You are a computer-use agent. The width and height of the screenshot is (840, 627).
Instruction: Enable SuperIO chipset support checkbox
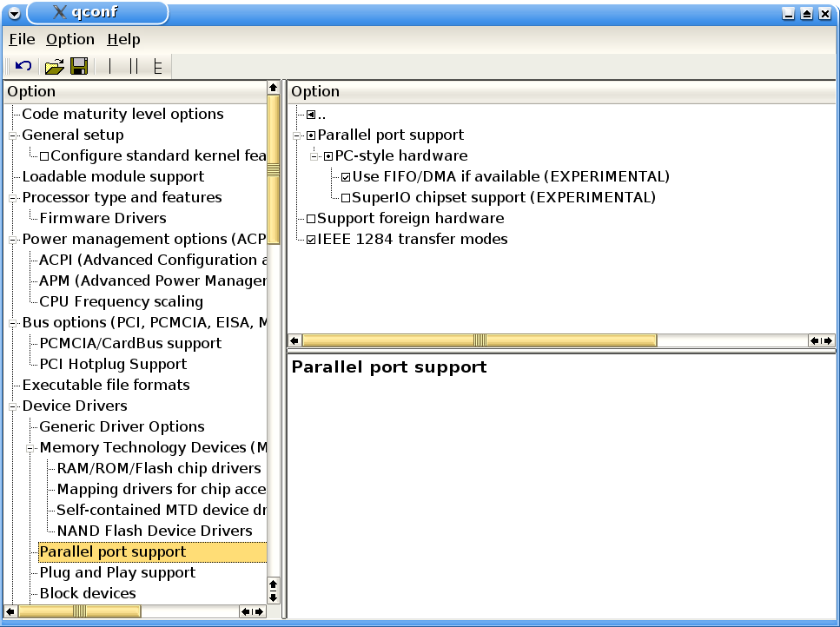346,198
